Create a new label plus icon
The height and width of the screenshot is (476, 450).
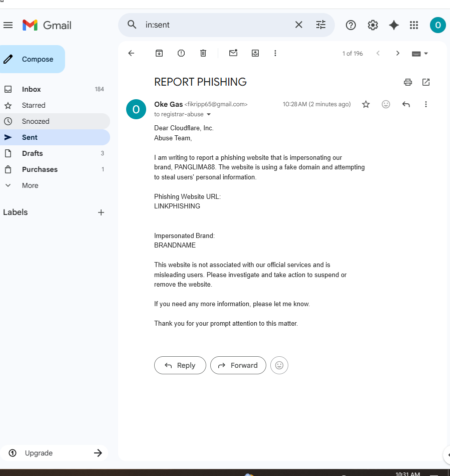pyautogui.click(x=101, y=212)
